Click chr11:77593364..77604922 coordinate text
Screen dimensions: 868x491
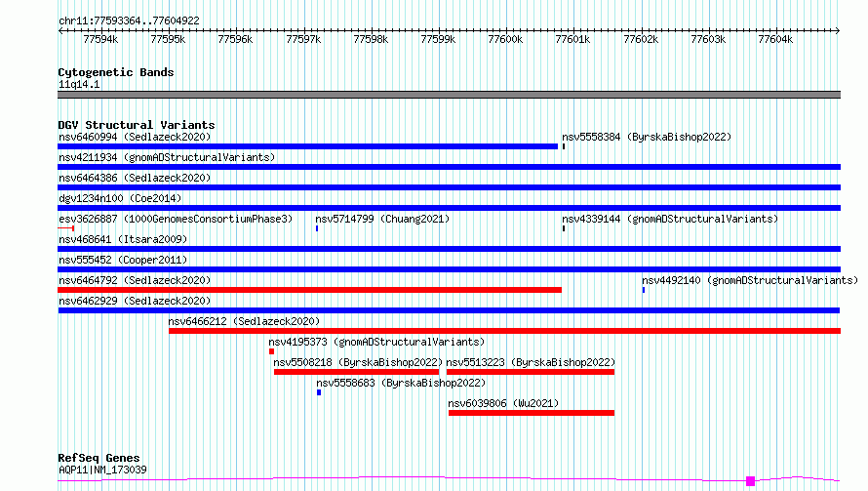pos(129,21)
